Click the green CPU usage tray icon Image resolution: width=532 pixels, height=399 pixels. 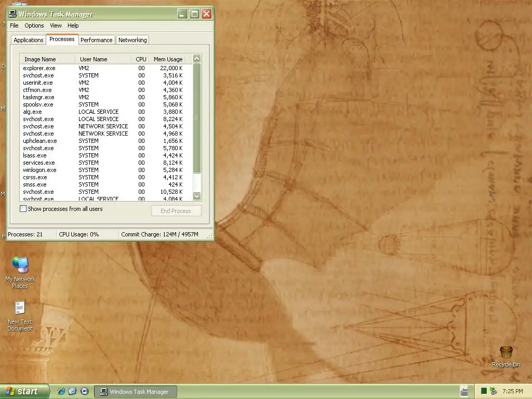coord(484,391)
